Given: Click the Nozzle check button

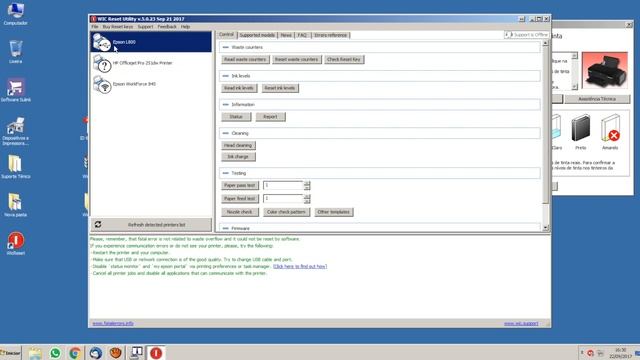Looking at the screenshot, I should [240, 212].
